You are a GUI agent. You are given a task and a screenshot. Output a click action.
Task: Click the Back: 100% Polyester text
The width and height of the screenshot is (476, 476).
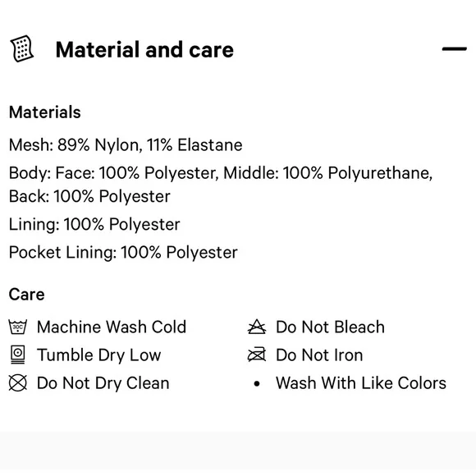(x=89, y=196)
